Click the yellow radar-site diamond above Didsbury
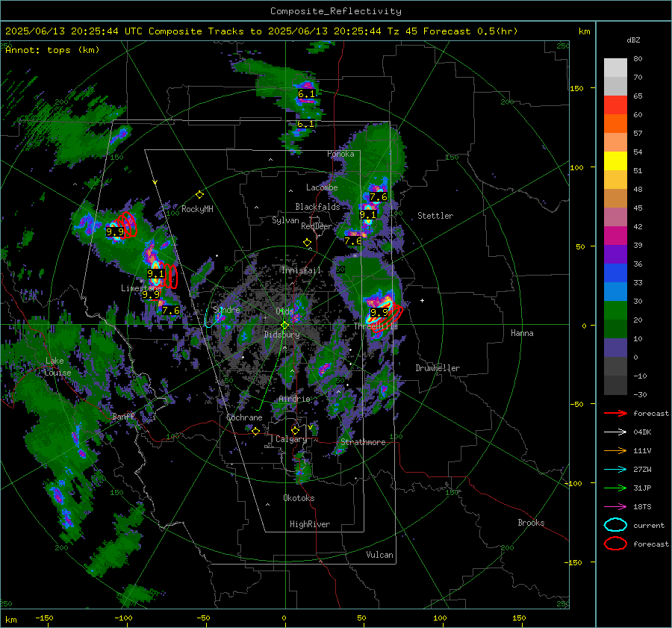The image size is (672, 628). click(284, 326)
